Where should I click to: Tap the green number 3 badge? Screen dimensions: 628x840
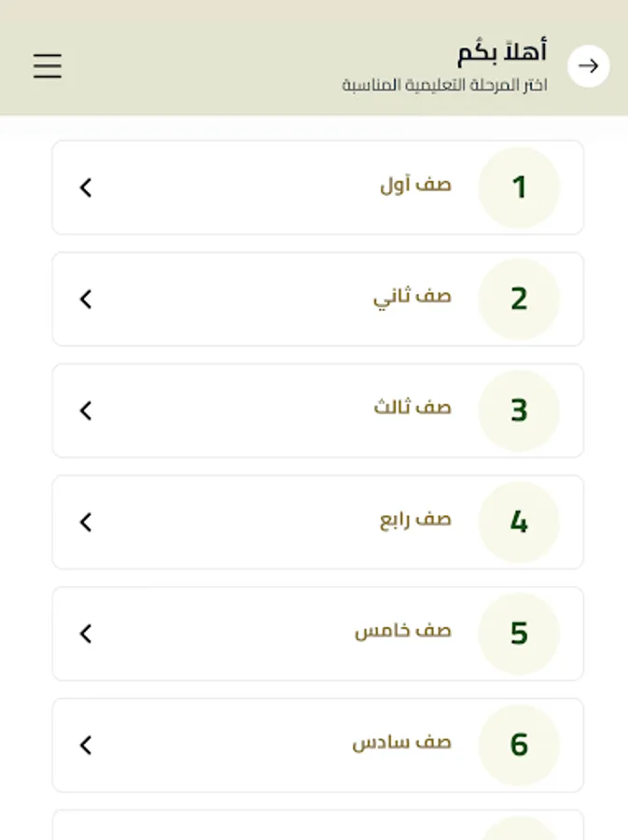[520, 410]
